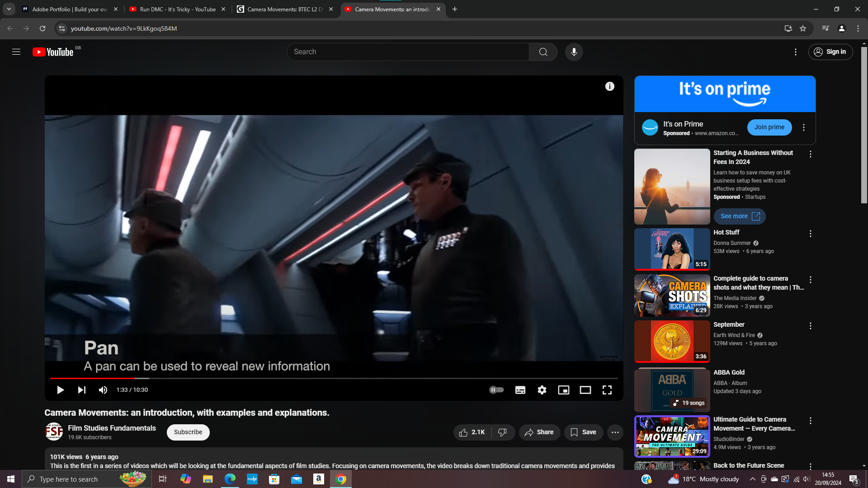The height and width of the screenshot is (488, 868).
Task: Save the video to a playlist
Action: click(x=584, y=432)
